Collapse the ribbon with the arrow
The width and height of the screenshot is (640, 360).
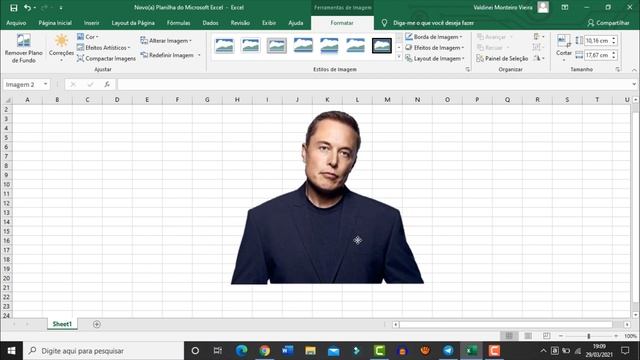634,70
